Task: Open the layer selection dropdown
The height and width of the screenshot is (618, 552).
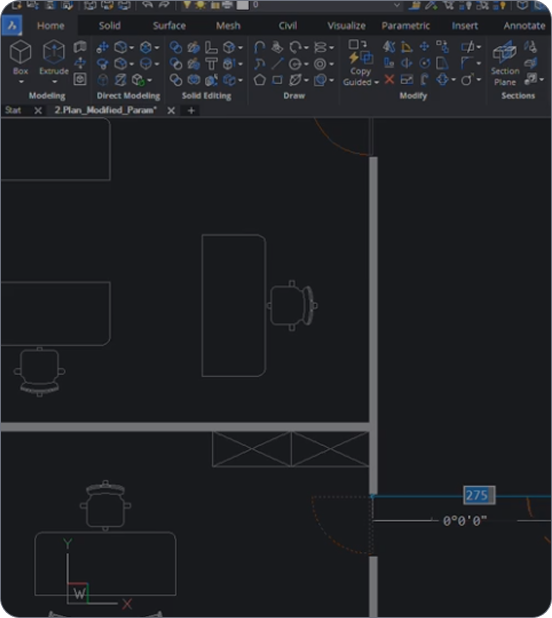Action: coord(325,5)
